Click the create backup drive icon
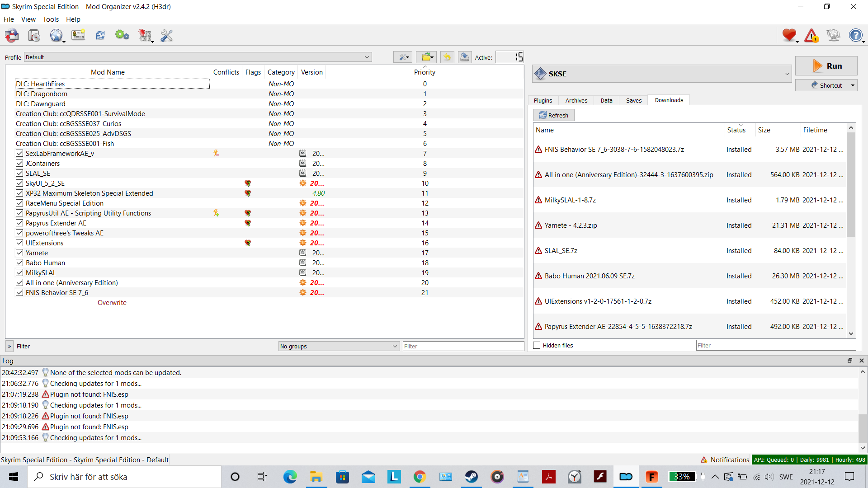Viewport: 868px width, 488px height. (x=464, y=57)
